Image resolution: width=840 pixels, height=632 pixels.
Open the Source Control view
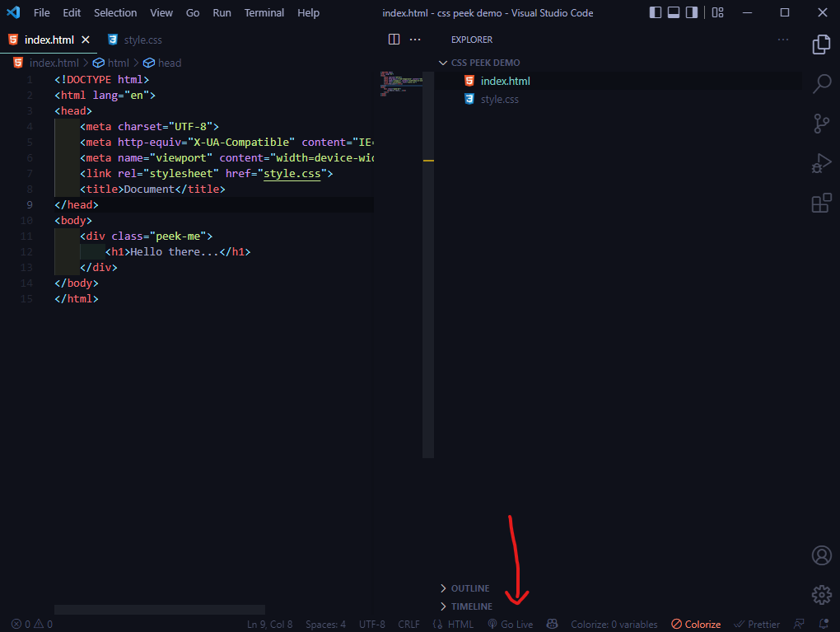(821, 124)
